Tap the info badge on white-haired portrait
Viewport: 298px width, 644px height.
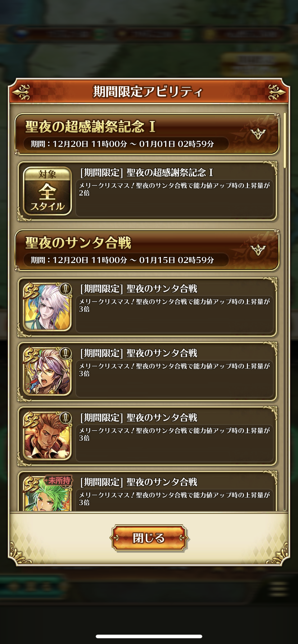tap(66, 289)
